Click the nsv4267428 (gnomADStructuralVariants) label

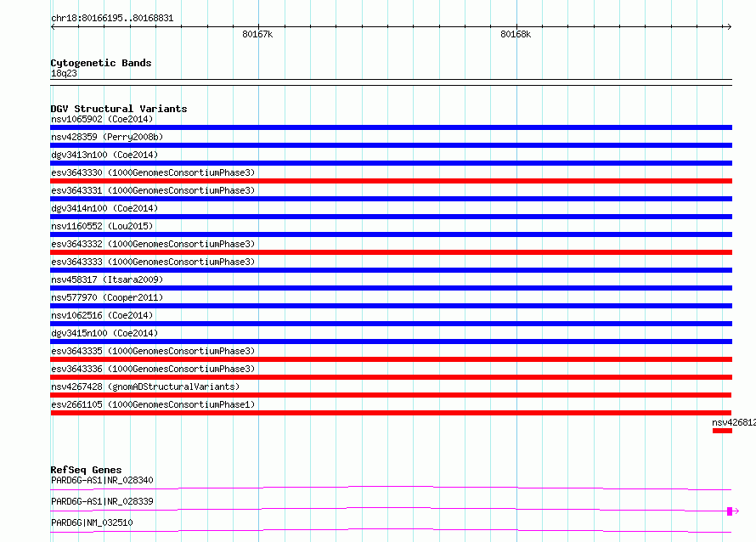coord(145,387)
